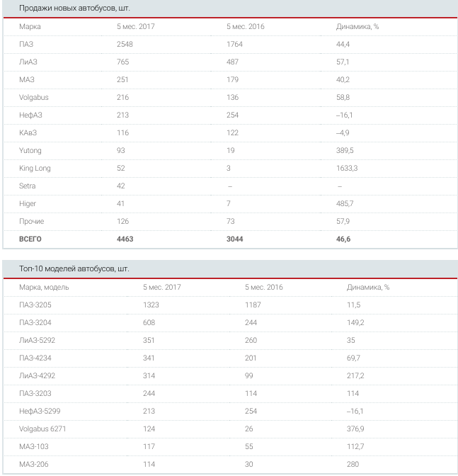The width and height of the screenshot is (458, 476).
Task: Click the ЛиАЗ brand row label
Action: point(28,62)
